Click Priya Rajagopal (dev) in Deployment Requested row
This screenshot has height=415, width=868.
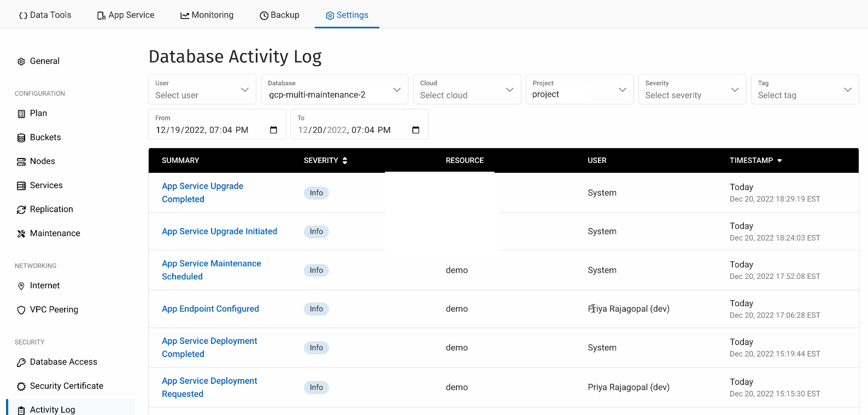pyautogui.click(x=629, y=387)
